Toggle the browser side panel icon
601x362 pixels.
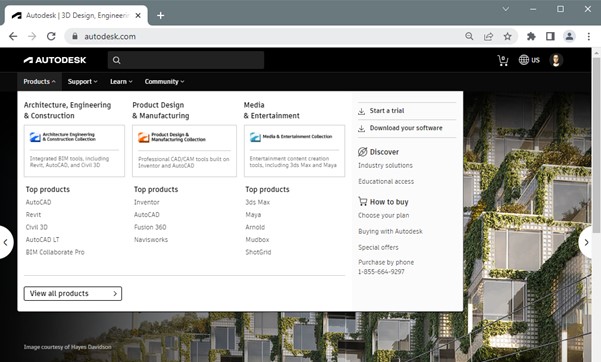point(550,36)
